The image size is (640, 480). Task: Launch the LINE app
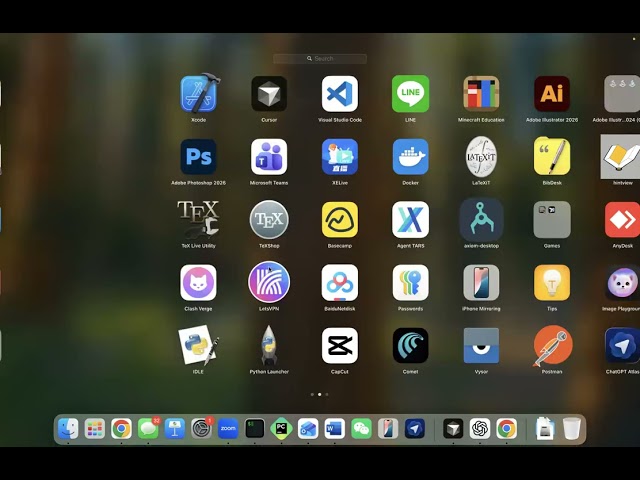point(410,94)
